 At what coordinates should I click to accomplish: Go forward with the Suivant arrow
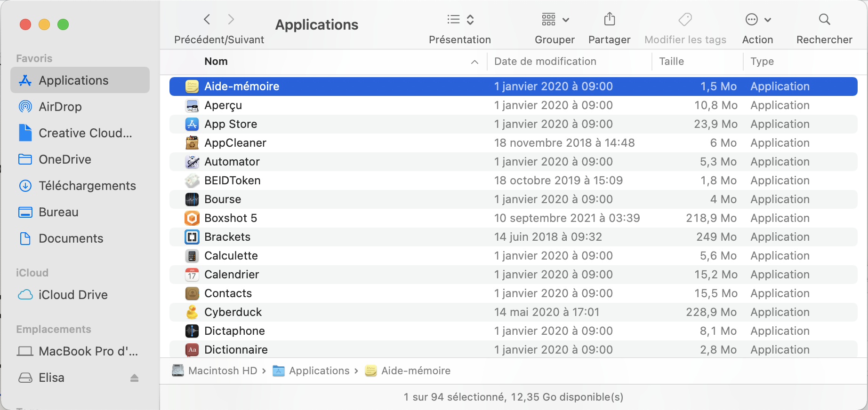click(x=231, y=19)
